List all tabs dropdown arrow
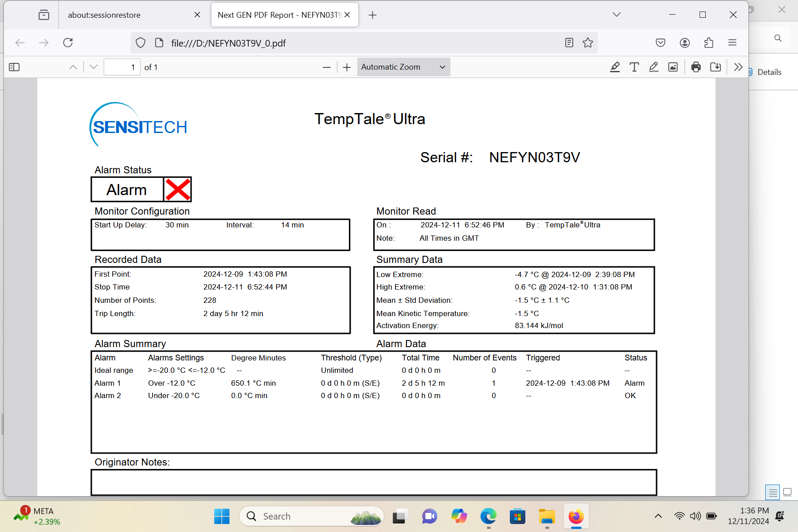The image size is (798, 532). tap(617, 15)
